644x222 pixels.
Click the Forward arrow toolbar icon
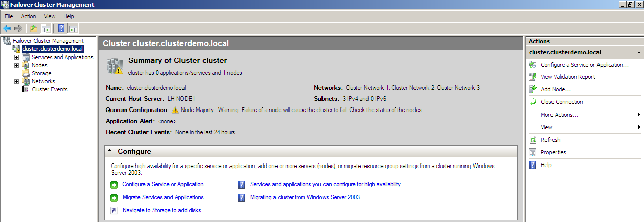coord(18,28)
